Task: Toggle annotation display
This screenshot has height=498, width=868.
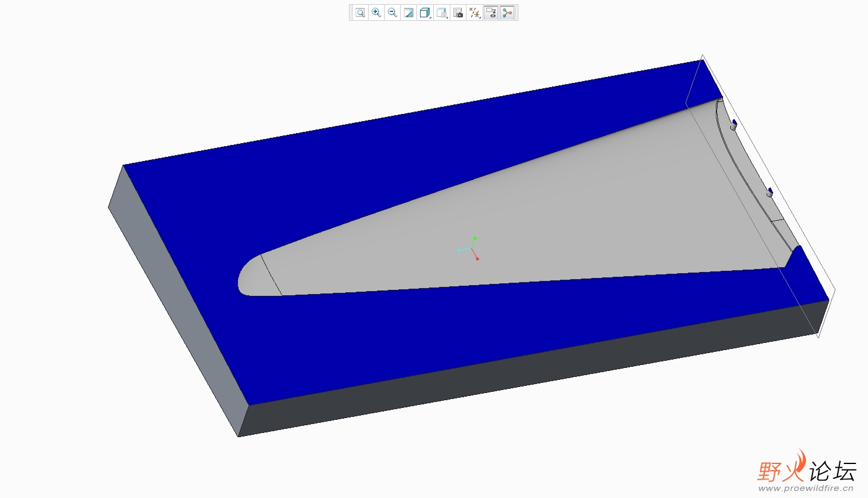Action: (x=491, y=13)
